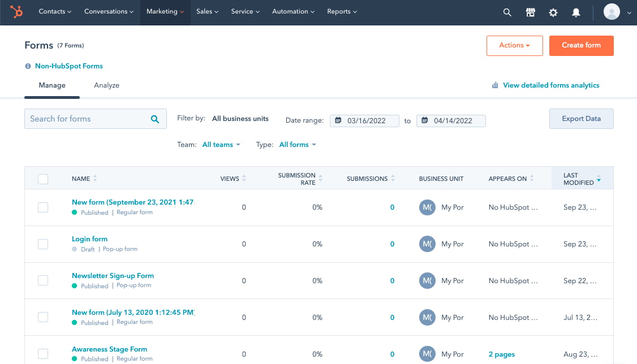Screen dimensions: 637x364
Task: Check the checkbox beside Newsletter Sign-up Form
Action: (x=43, y=280)
